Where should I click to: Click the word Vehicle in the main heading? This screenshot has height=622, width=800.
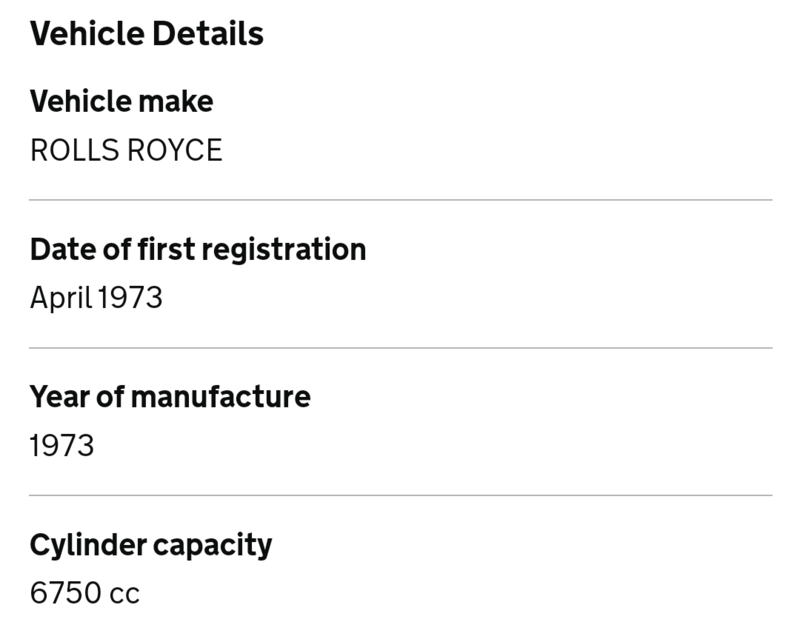coord(87,34)
